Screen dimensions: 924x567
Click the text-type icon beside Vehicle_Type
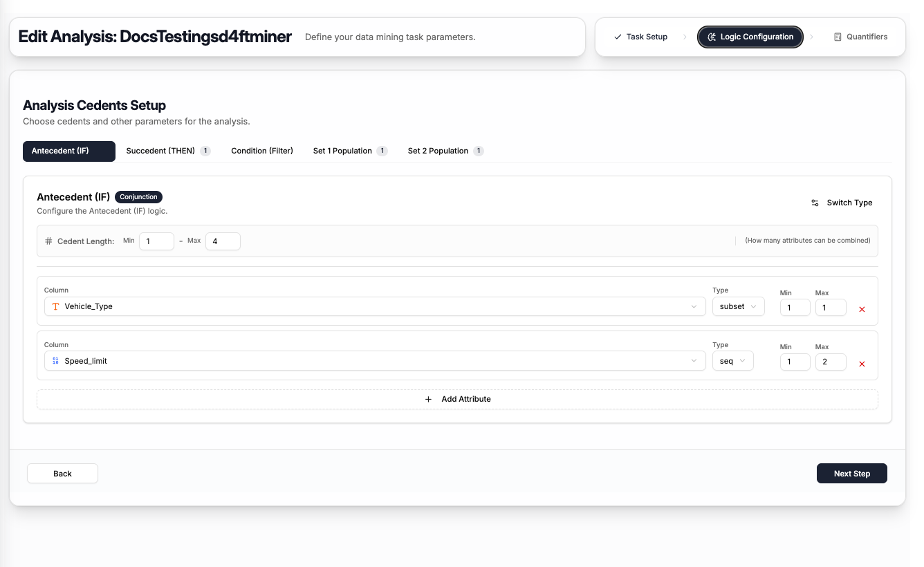pos(55,306)
